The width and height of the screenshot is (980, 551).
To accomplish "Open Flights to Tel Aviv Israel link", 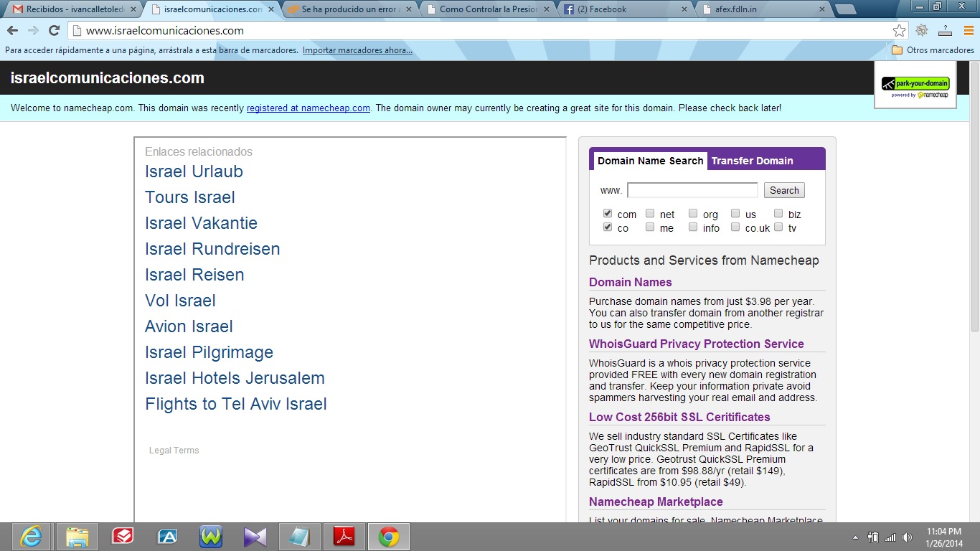I will click(236, 404).
